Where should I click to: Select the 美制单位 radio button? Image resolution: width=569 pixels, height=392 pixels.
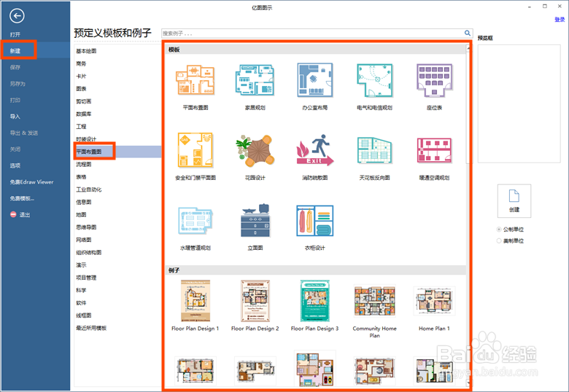tap(499, 241)
